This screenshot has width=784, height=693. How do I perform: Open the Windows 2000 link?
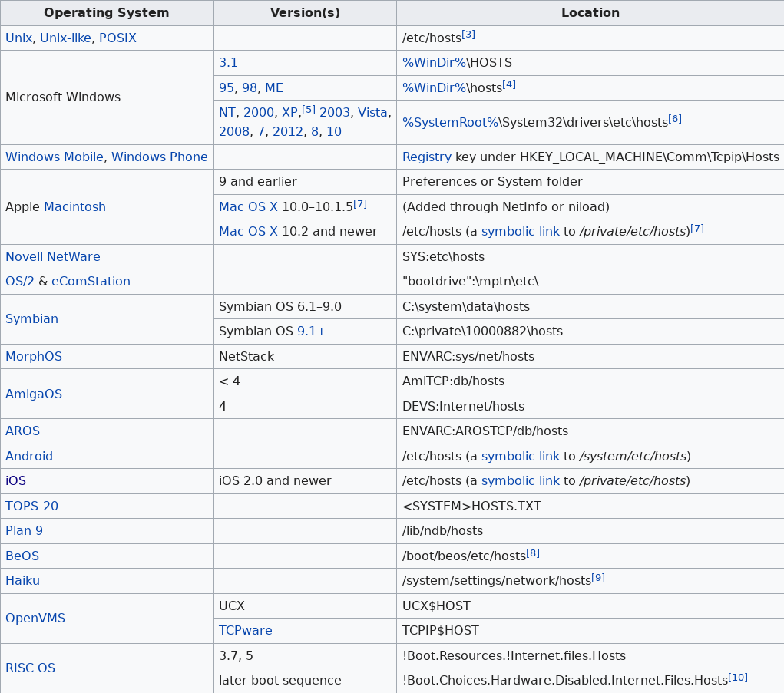pyautogui.click(x=259, y=112)
